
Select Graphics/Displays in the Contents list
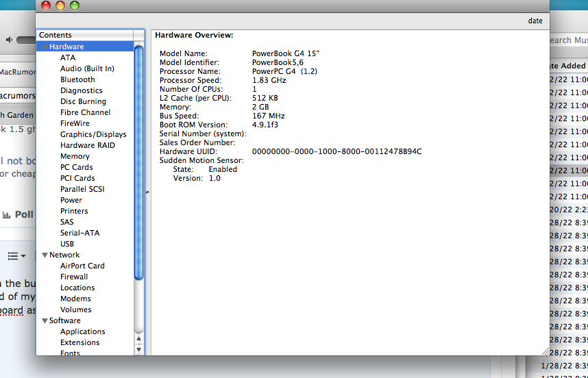93,134
